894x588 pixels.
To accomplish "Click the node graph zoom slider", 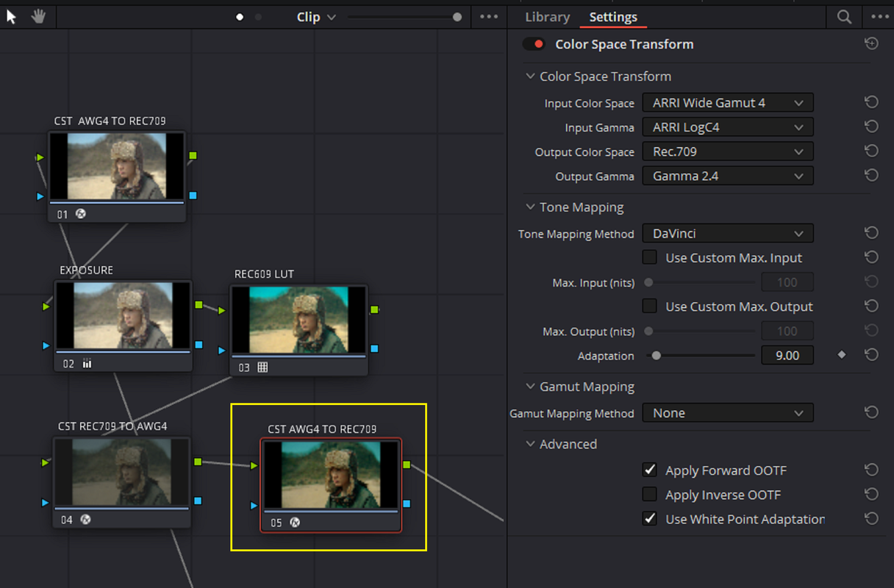I will [404, 17].
